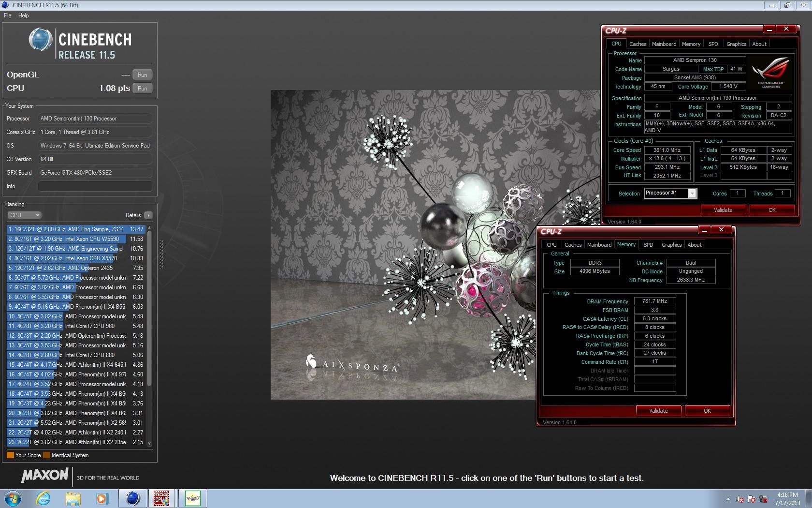Select ranking row 11 Intel Core i7 960

(76, 326)
